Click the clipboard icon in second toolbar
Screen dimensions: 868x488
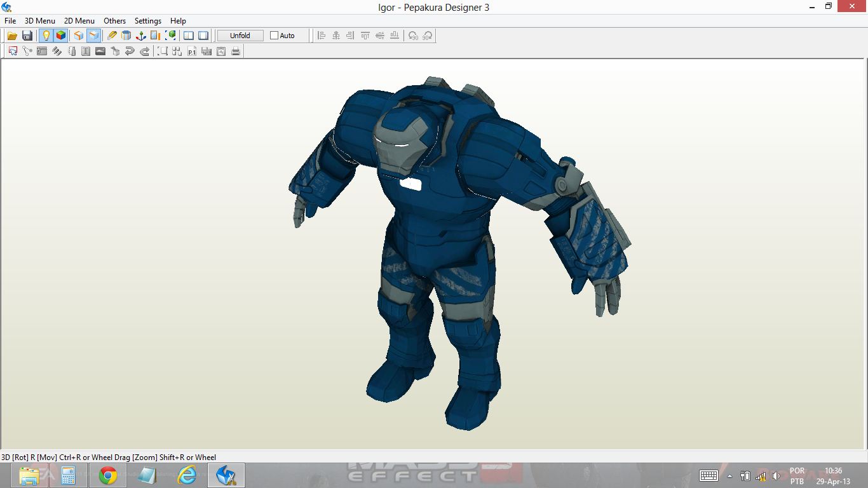tap(221, 51)
